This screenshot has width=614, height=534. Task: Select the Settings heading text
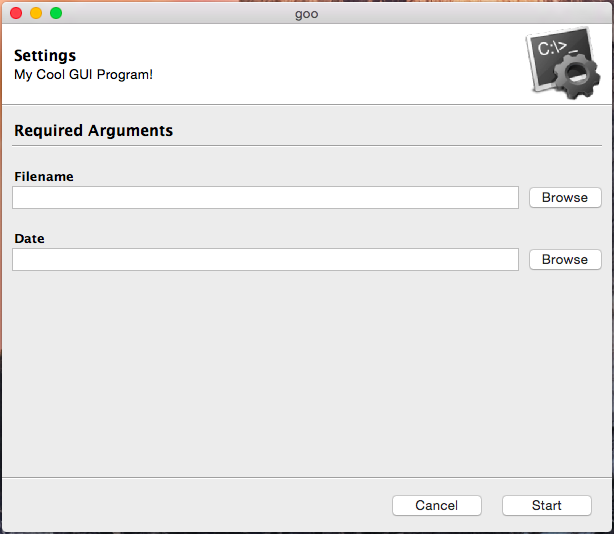click(45, 56)
